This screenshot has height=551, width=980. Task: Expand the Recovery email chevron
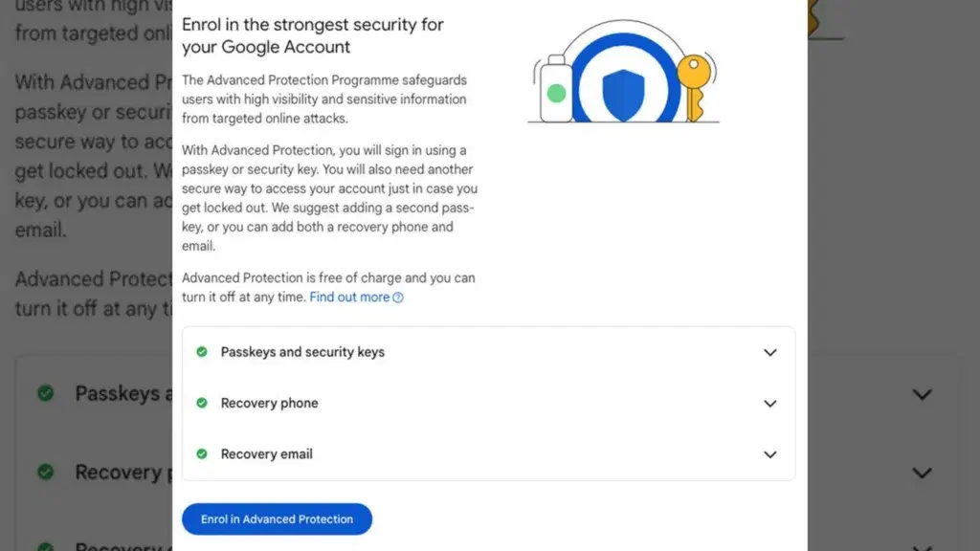[769, 454]
